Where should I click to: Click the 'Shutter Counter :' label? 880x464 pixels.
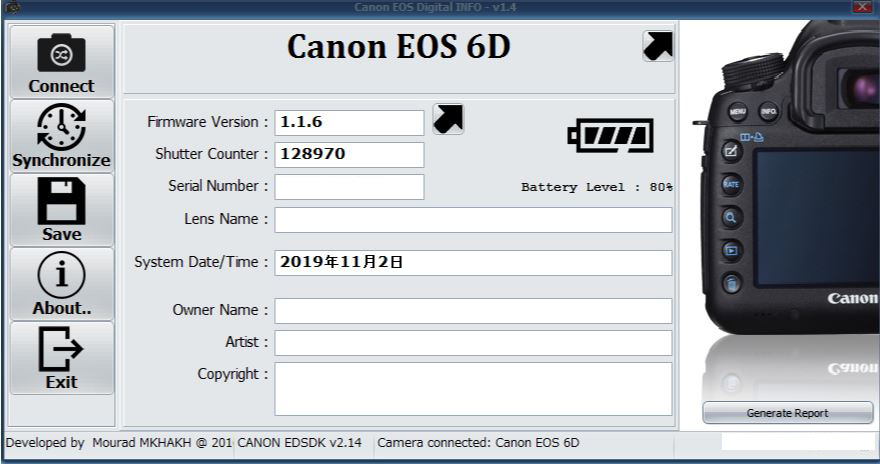click(x=212, y=154)
